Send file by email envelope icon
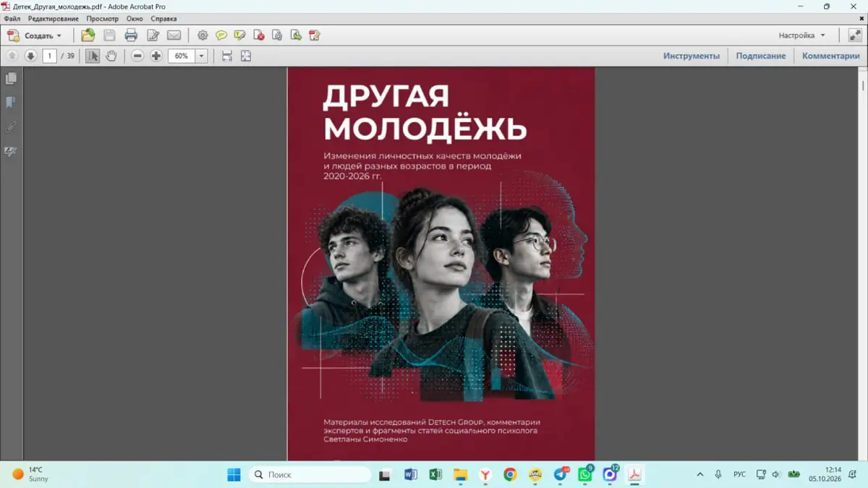The height and width of the screenshot is (488, 868). pos(174,35)
